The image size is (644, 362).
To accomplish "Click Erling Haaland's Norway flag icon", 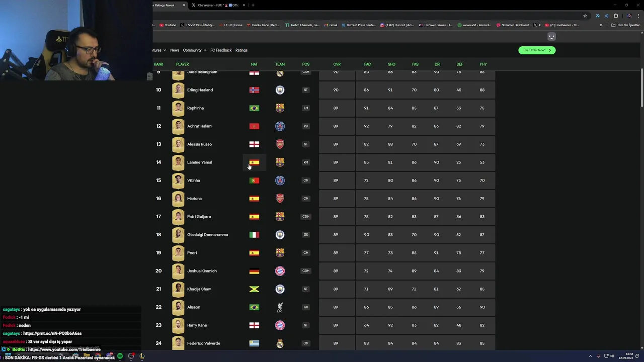I will click(x=254, y=90).
